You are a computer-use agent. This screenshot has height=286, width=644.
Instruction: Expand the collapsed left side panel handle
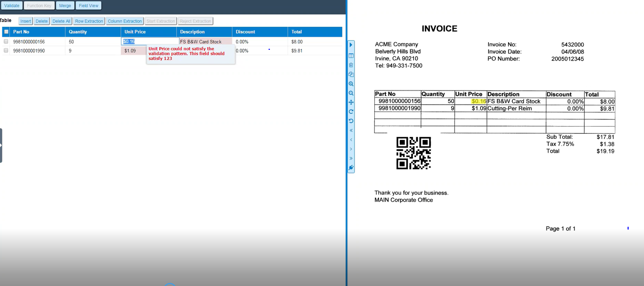(1, 145)
